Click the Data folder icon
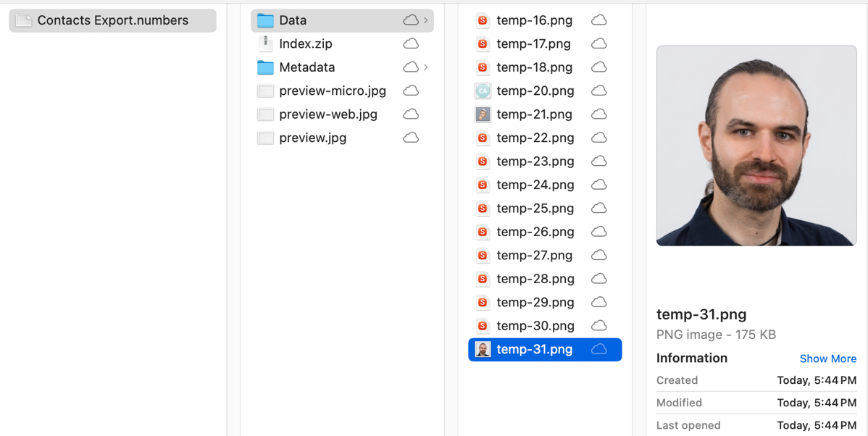 click(266, 20)
